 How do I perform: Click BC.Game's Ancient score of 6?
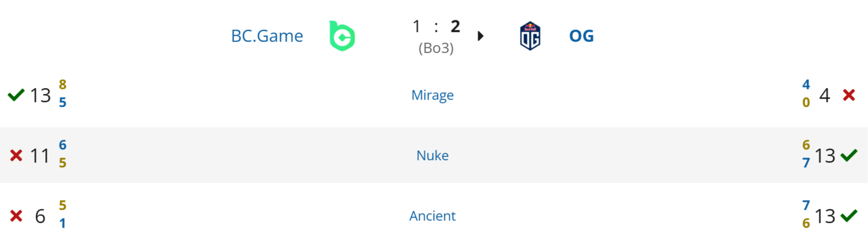tap(40, 216)
